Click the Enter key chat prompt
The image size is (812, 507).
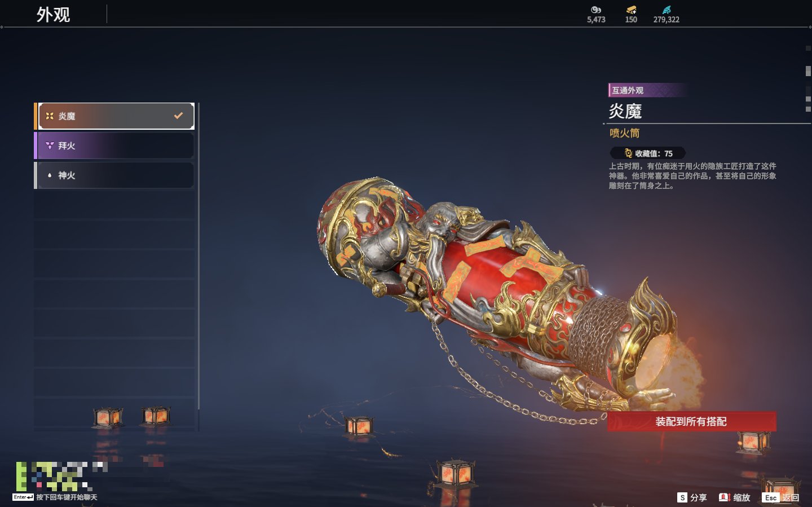point(55,497)
